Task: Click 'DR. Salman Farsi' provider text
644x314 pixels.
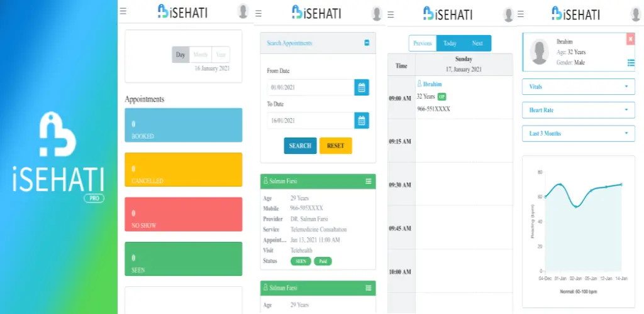Action: click(309, 219)
